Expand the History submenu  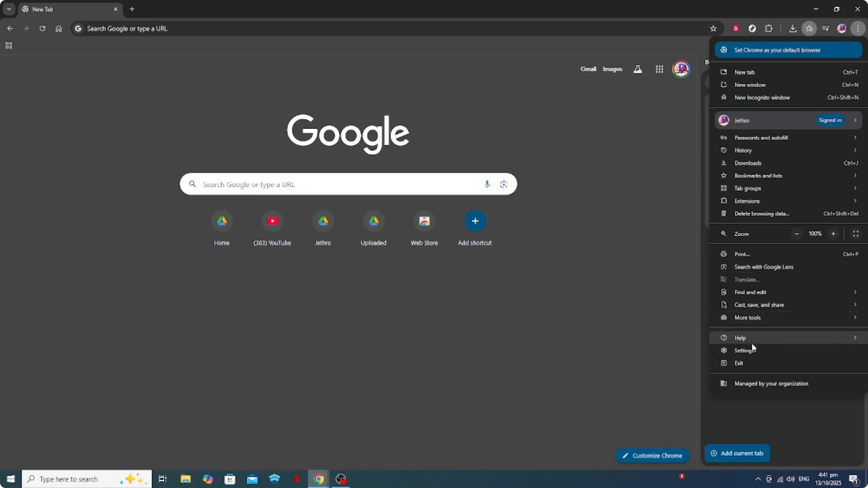[788, 150]
